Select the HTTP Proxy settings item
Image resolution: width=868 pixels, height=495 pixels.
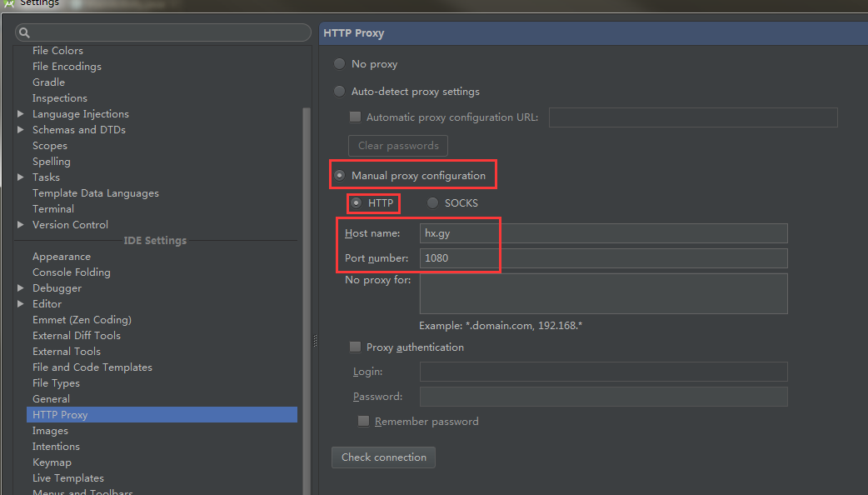point(162,415)
